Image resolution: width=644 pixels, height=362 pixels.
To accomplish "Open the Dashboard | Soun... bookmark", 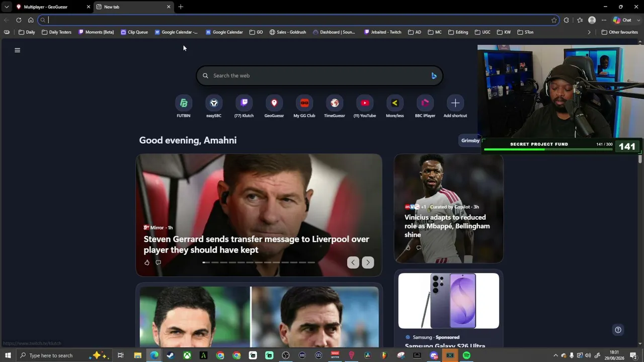I will point(334,32).
